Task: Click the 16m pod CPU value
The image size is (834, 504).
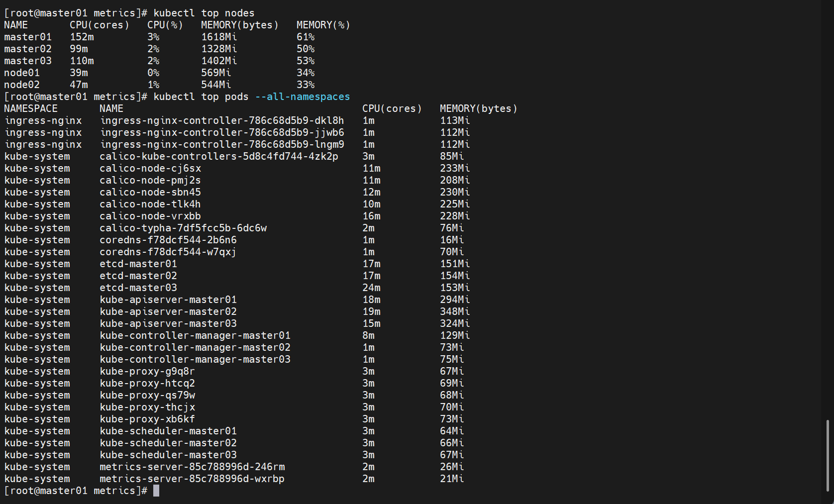Action: [371, 216]
